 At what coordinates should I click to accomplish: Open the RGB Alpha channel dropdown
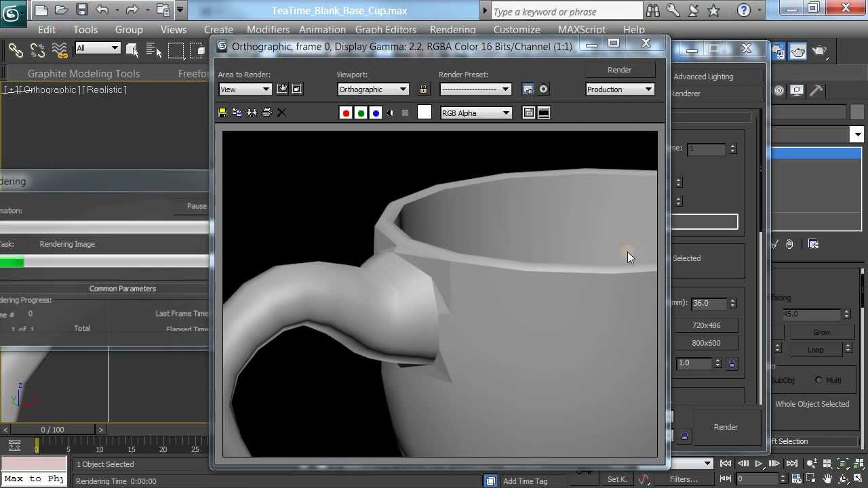coord(476,113)
